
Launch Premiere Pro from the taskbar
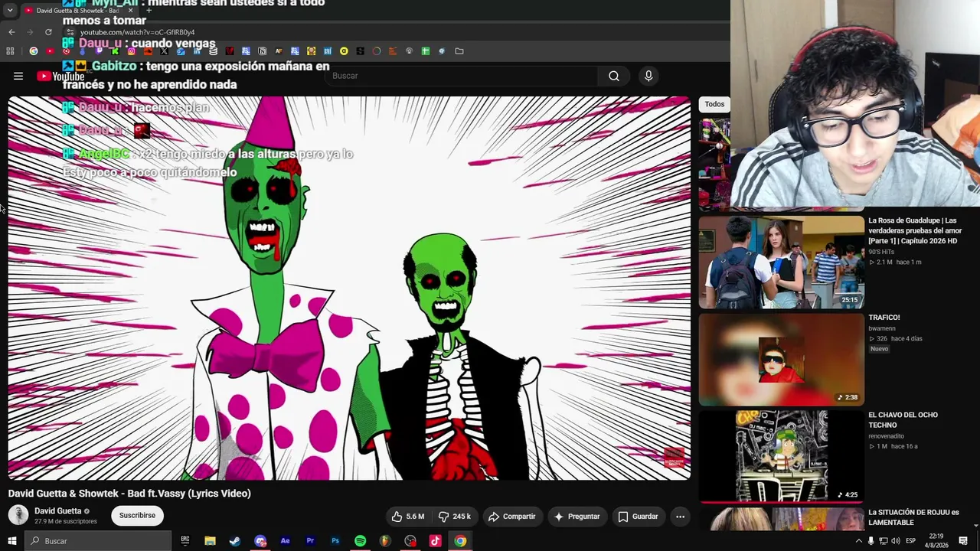coord(310,541)
